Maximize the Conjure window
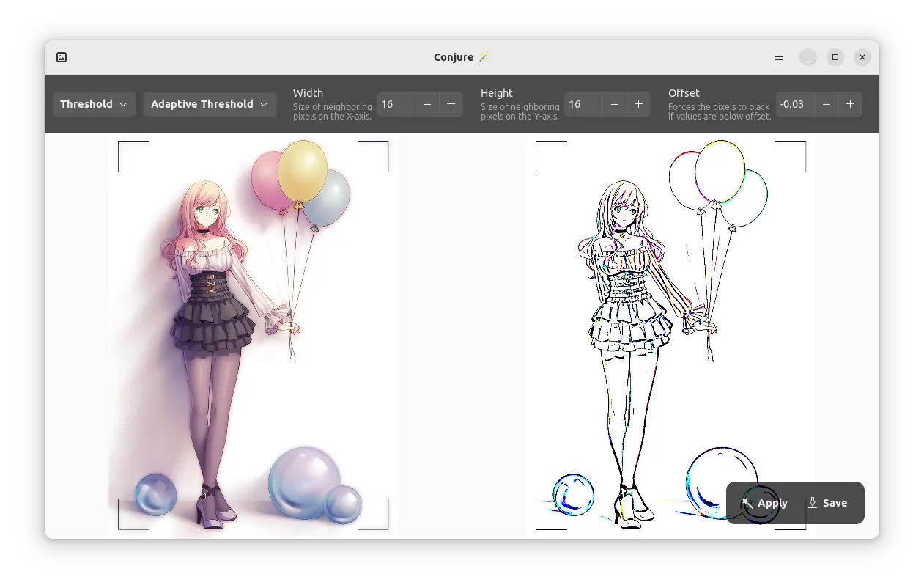 (x=835, y=57)
